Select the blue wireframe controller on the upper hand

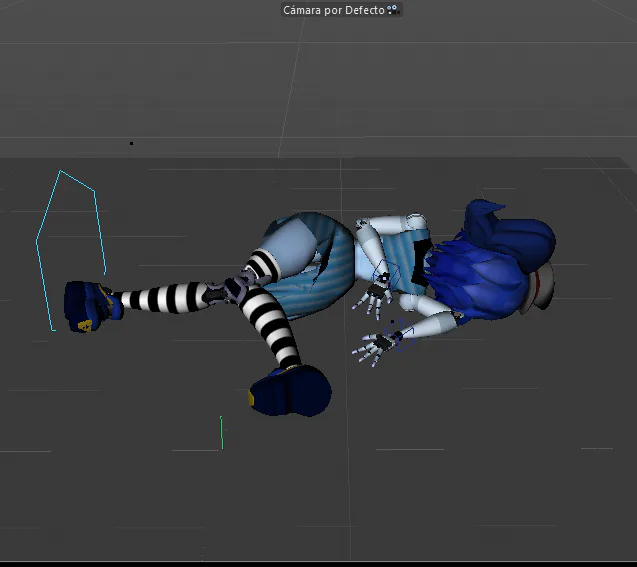coord(386,275)
